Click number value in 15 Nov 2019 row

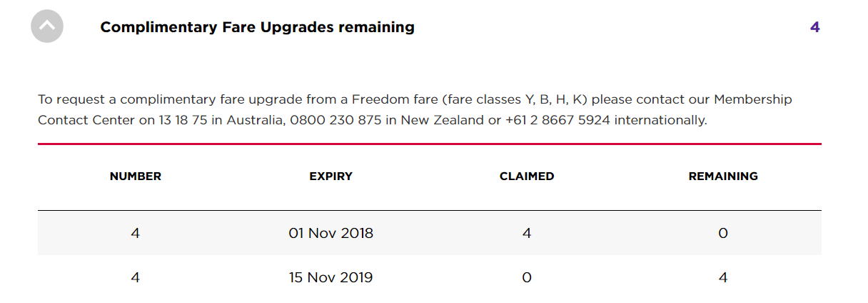click(x=136, y=277)
